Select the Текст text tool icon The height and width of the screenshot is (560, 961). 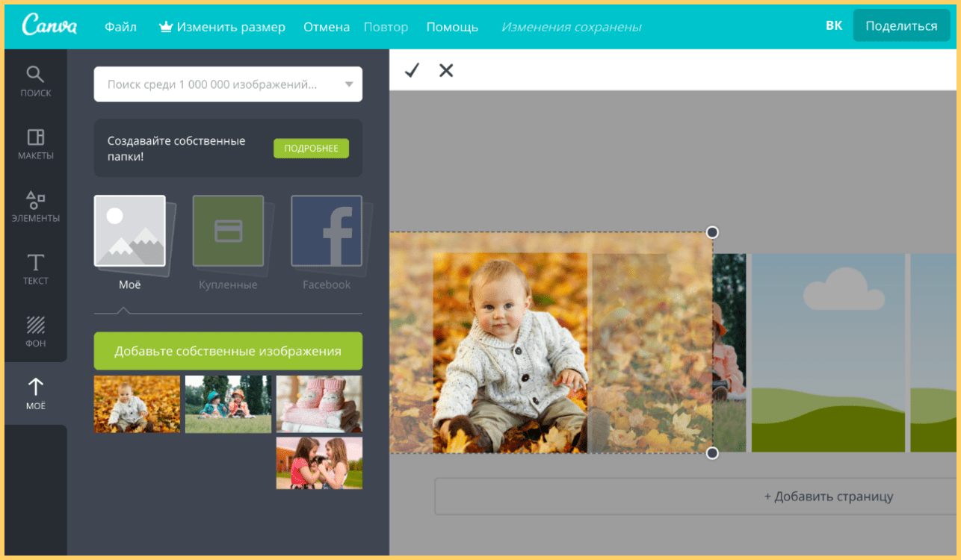pyautogui.click(x=36, y=269)
